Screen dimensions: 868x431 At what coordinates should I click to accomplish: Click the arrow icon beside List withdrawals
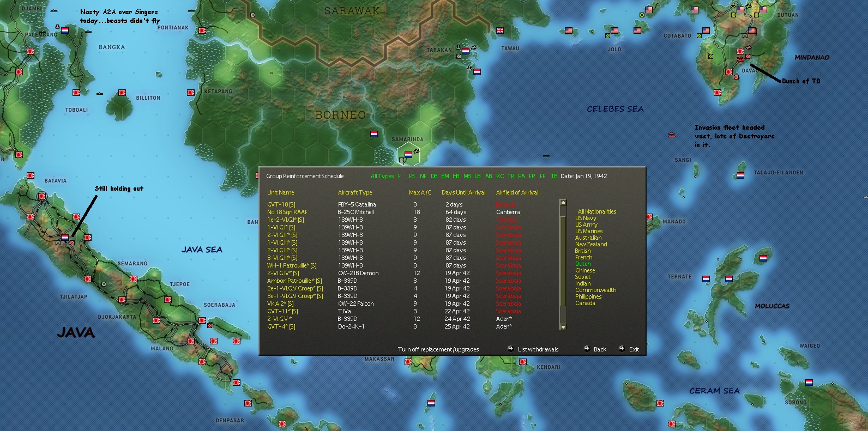pyautogui.click(x=510, y=349)
